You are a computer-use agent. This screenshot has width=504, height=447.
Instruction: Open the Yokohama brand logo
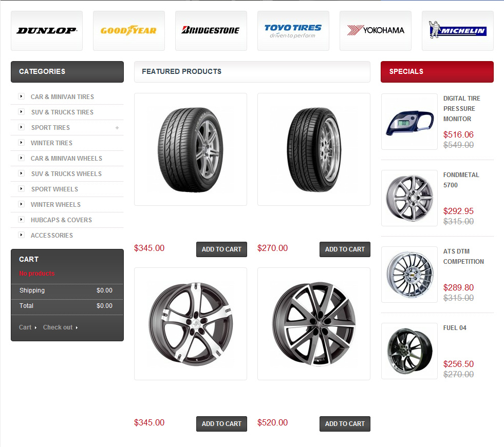point(375,31)
